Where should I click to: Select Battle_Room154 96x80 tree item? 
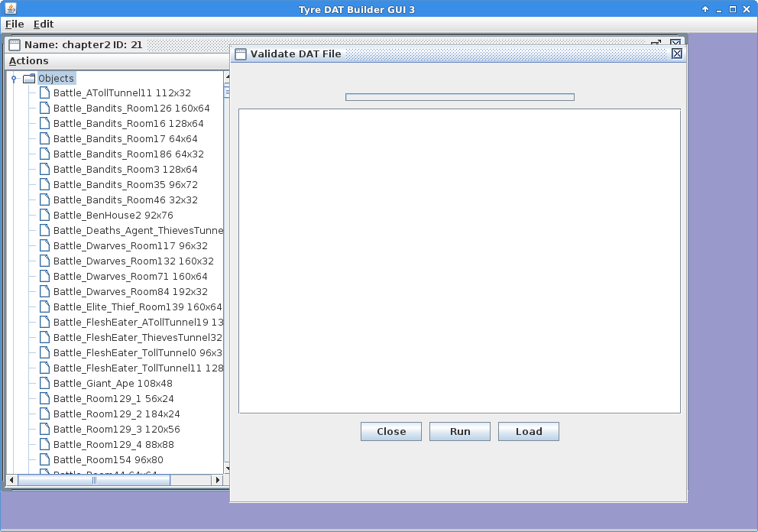click(109, 460)
